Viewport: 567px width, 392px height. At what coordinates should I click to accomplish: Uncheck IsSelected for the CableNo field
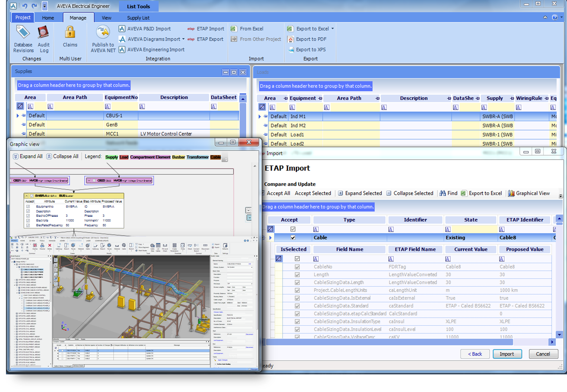point(297,267)
